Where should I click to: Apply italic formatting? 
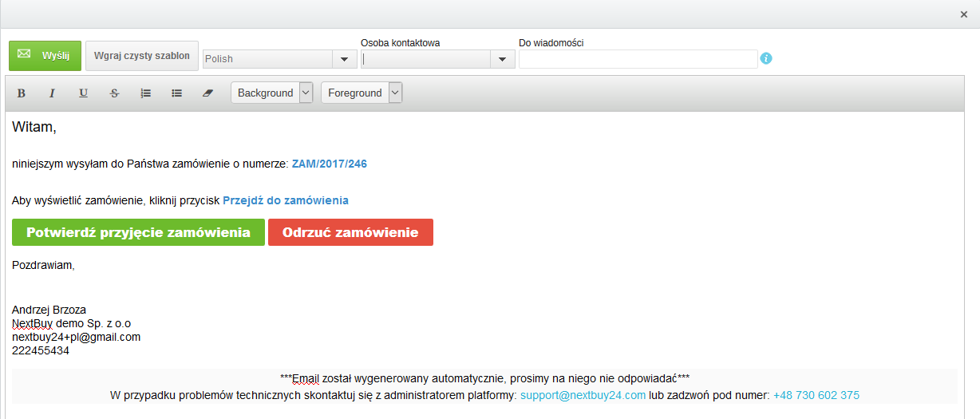52,93
